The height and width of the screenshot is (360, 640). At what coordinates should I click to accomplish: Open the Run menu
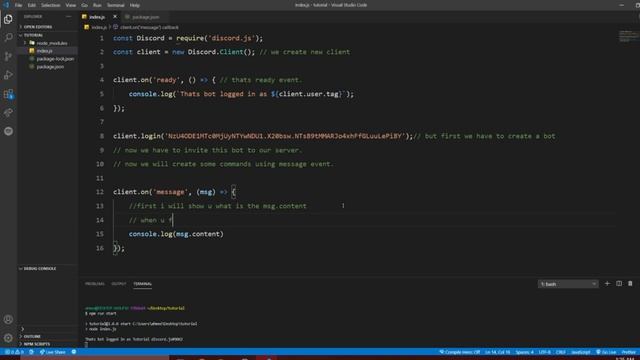point(97,5)
